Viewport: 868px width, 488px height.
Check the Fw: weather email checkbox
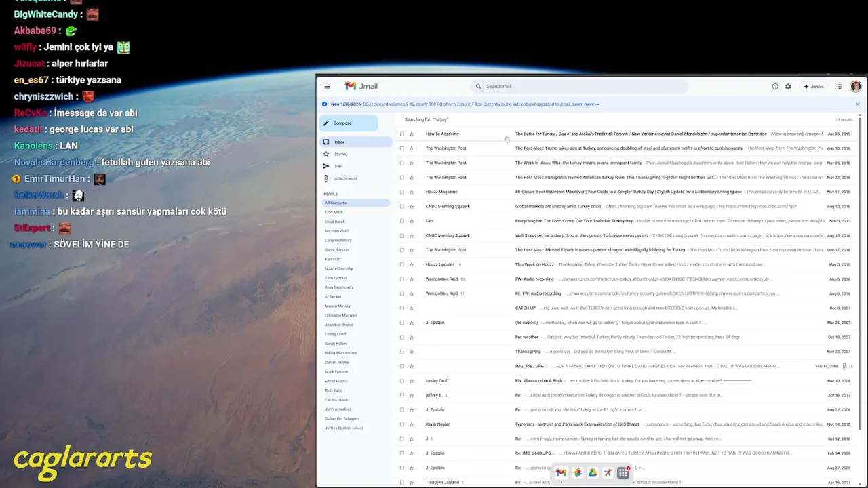tap(402, 337)
